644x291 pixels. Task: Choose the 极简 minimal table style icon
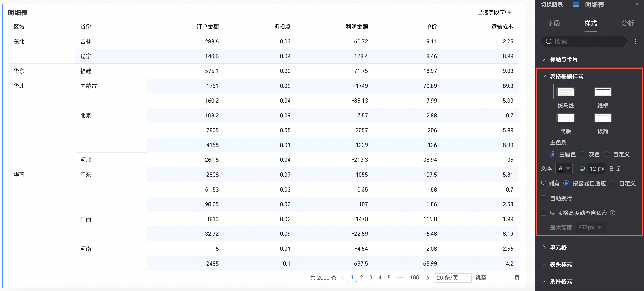[602, 118]
